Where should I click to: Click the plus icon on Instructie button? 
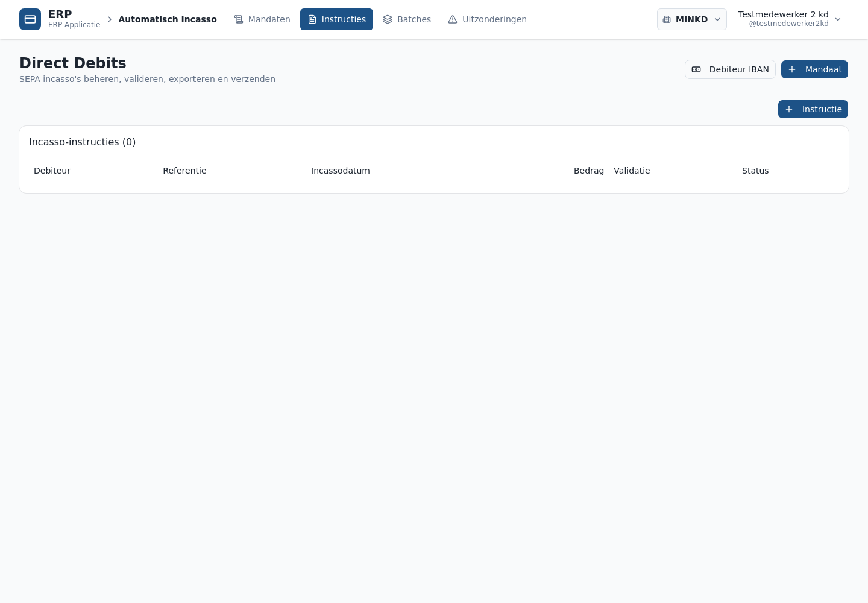point(789,109)
